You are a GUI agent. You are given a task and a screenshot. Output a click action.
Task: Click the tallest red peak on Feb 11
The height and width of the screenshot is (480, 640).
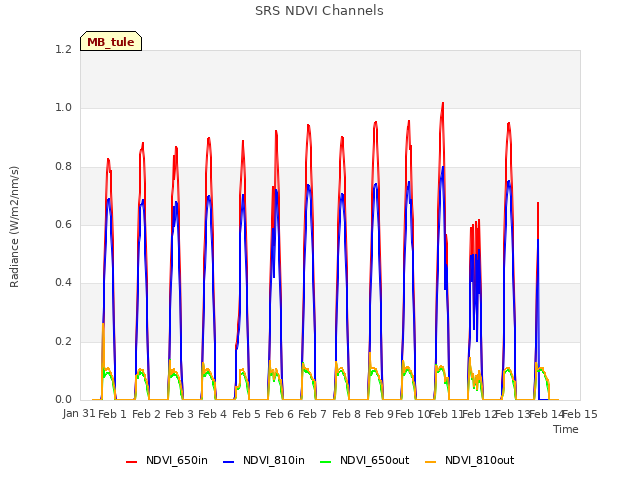[443, 104]
